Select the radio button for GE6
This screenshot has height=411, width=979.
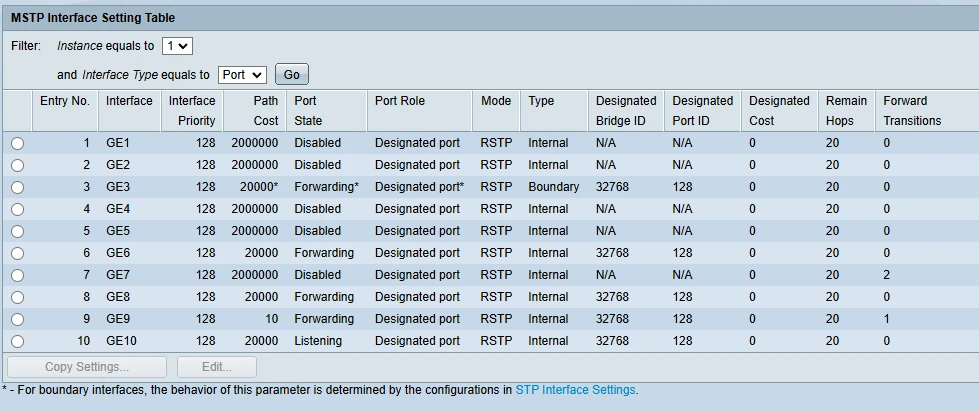click(x=17, y=254)
